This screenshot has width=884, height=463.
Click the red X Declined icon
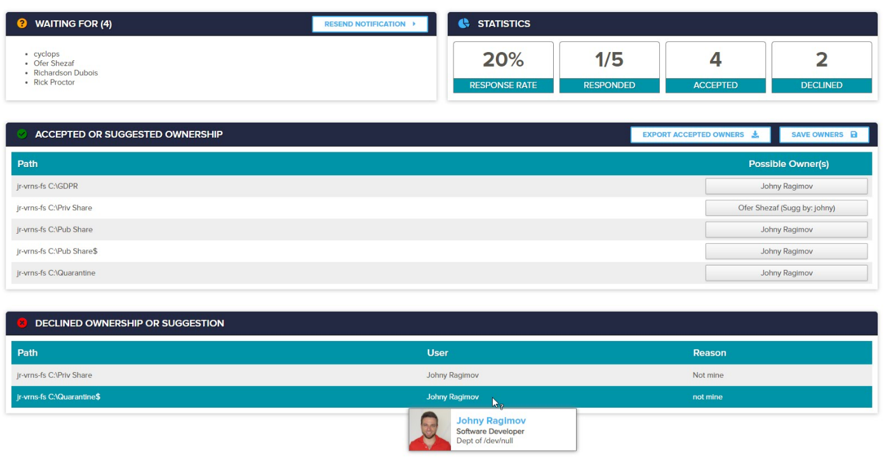(x=22, y=323)
